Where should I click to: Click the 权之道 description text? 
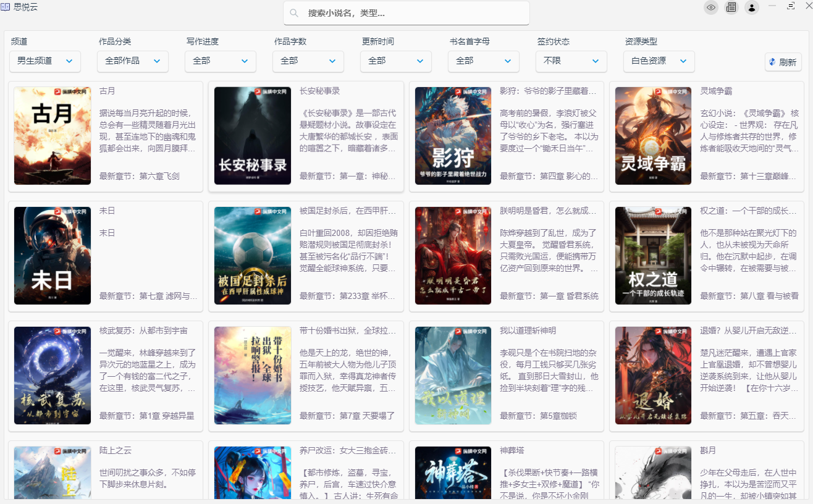tap(749, 251)
